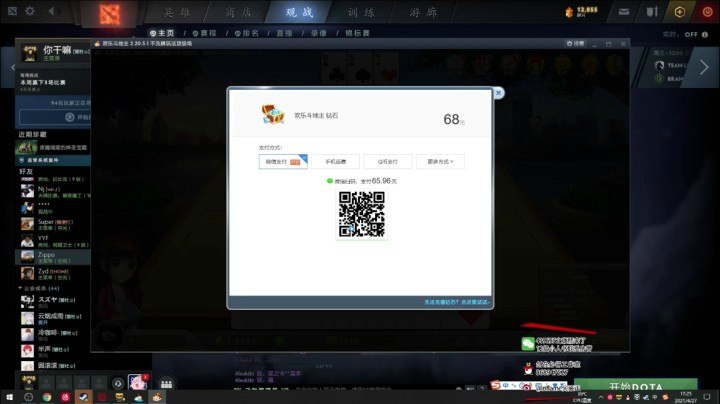
Task: Open the 你干嘛 profile avatar
Action: [30, 53]
